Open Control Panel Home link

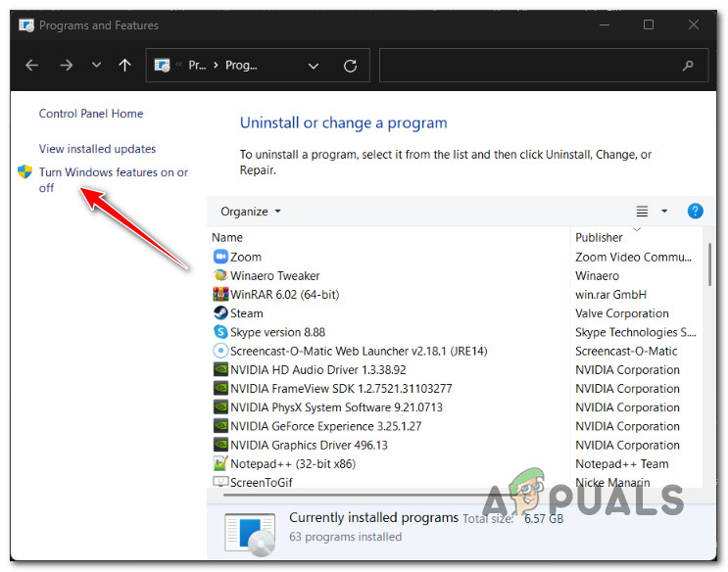coord(91,114)
